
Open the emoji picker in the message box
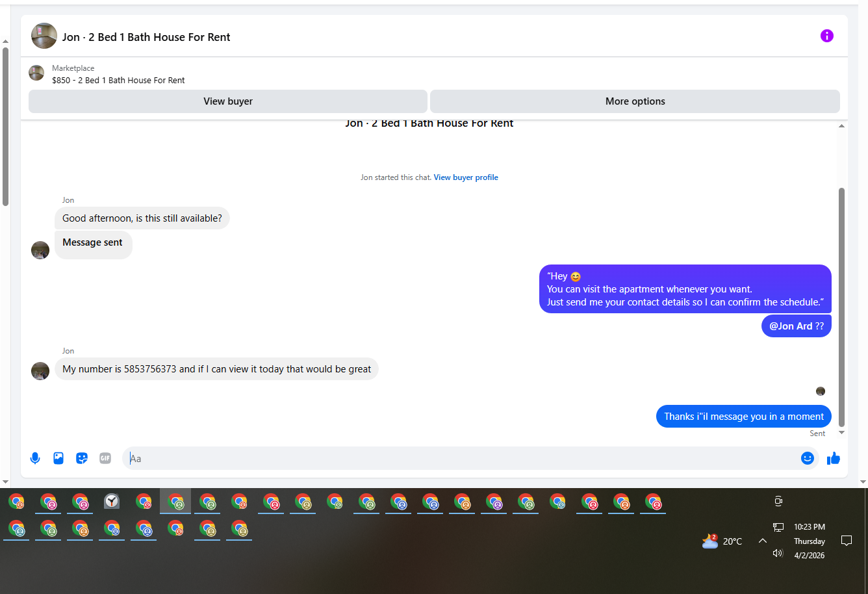(x=808, y=458)
